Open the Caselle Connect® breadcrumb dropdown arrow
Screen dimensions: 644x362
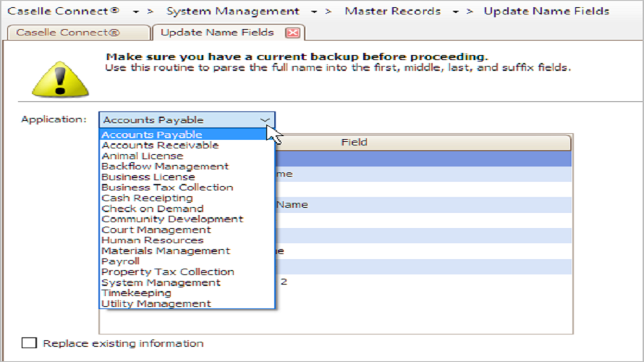[x=135, y=12]
